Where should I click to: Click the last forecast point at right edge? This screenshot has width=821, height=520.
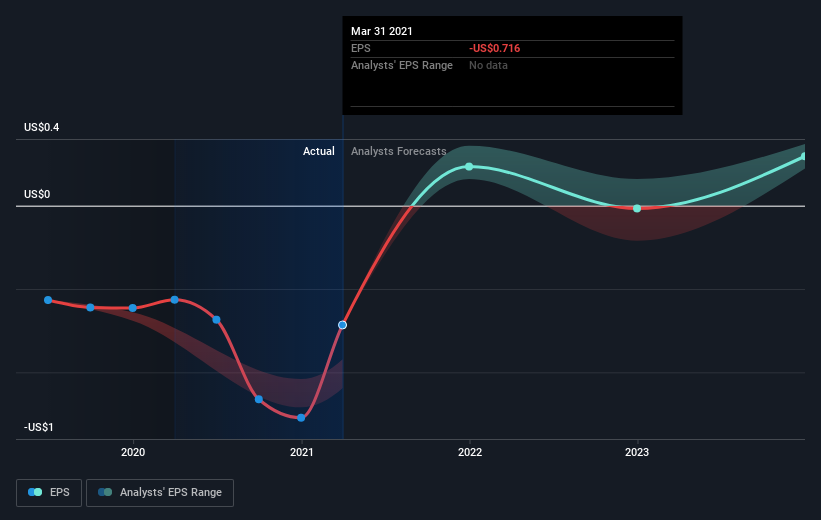coord(804,156)
